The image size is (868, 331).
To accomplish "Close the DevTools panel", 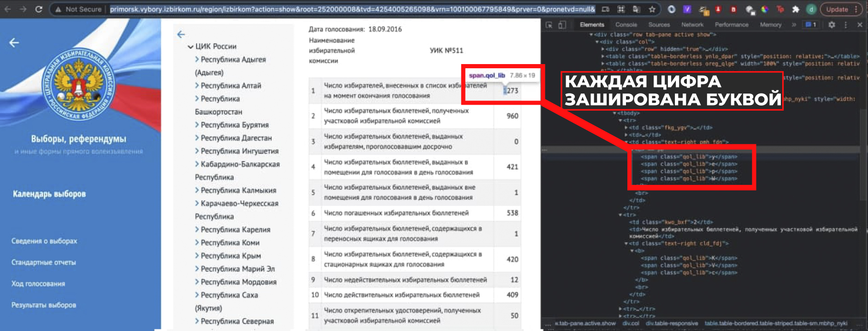I will (x=860, y=25).
